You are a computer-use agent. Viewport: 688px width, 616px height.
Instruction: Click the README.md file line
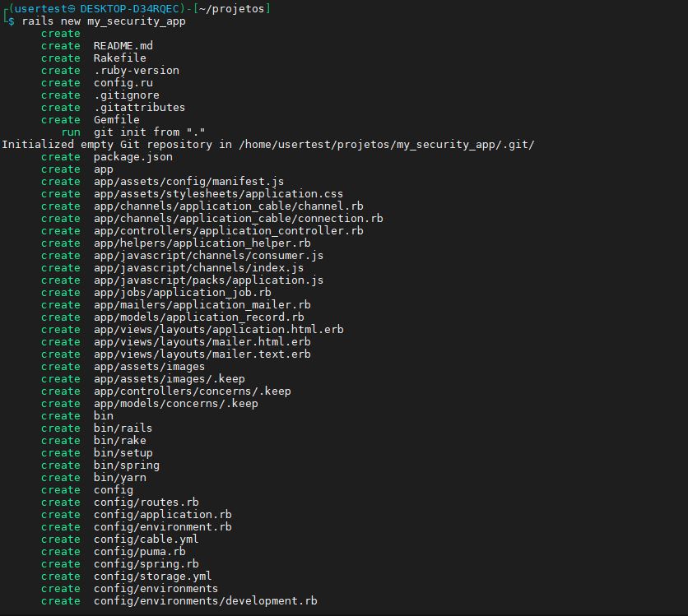[123, 46]
